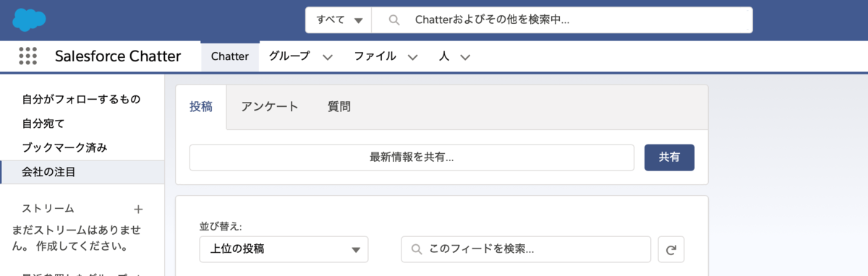The image size is (868, 276).
Task: Click the Chatter global search field
Action: point(562,20)
